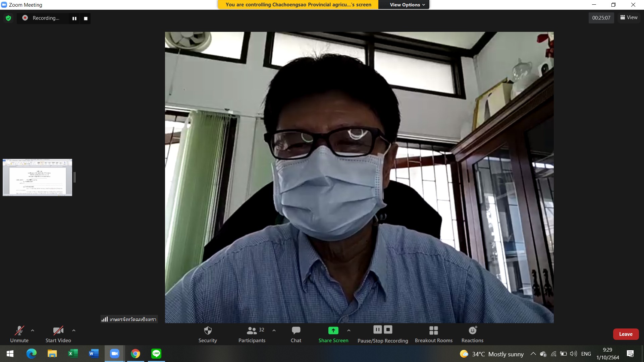The width and height of the screenshot is (644, 362).
Task: Open the Reactions menu
Action: (x=472, y=334)
